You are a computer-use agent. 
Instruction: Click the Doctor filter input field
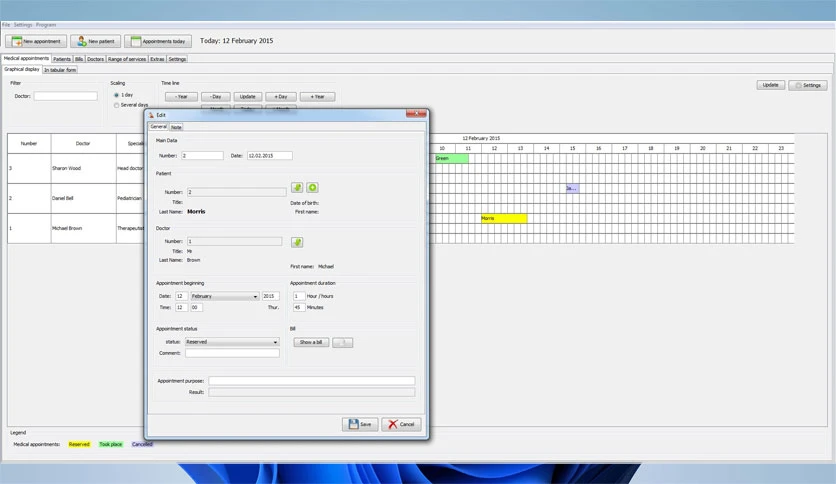pyautogui.click(x=66, y=96)
